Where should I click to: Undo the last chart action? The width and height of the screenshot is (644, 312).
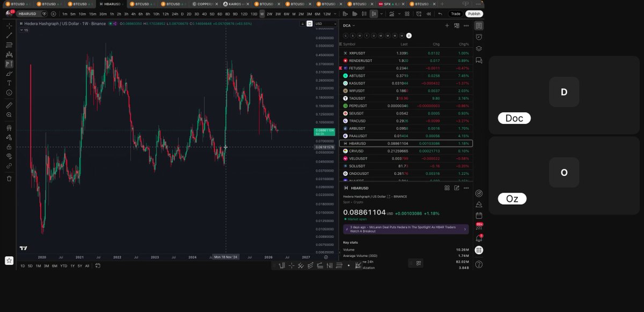point(440,14)
